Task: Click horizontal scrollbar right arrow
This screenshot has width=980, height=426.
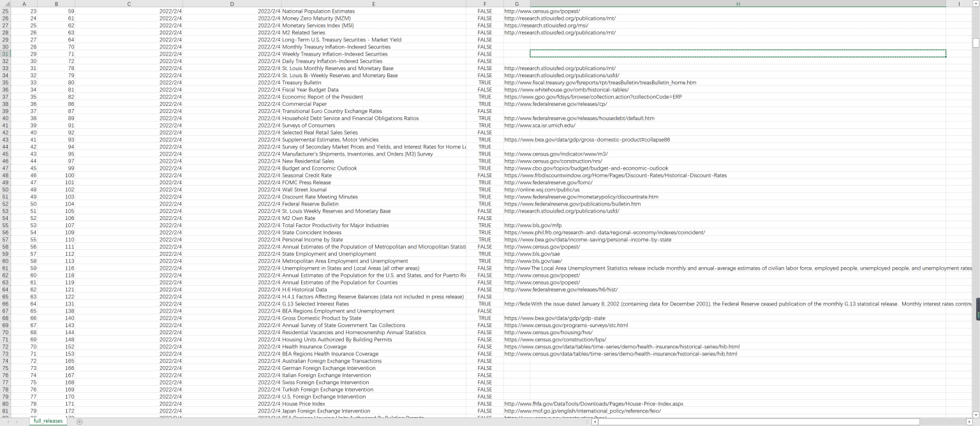Action: coord(969,422)
